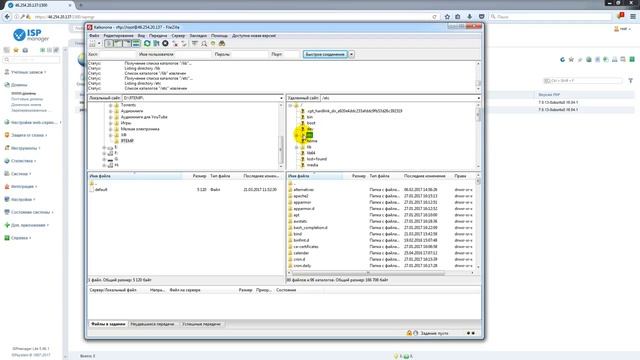This screenshot has height=360, width=640.
Task: Open FileZilla Site Manager icon
Action: 93,43
